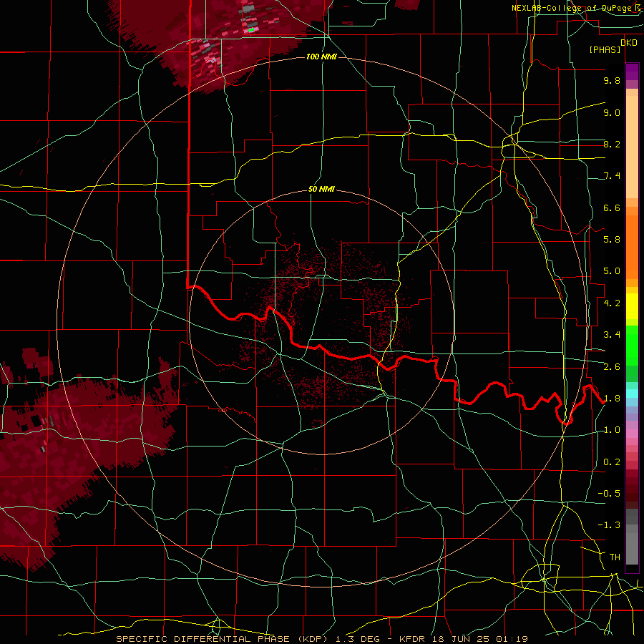This screenshot has width=644, height=644.
Task: Pick the yellow color bar segment
Action: (x=632, y=306)
